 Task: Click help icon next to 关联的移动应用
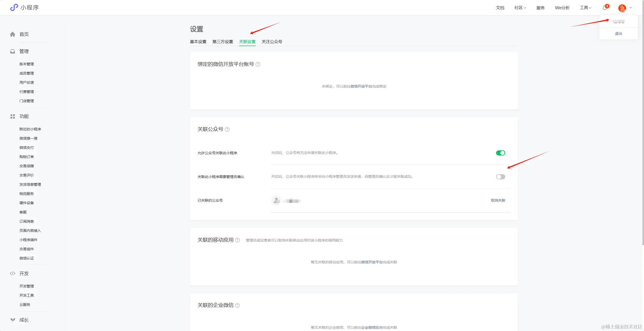[237, 240]
